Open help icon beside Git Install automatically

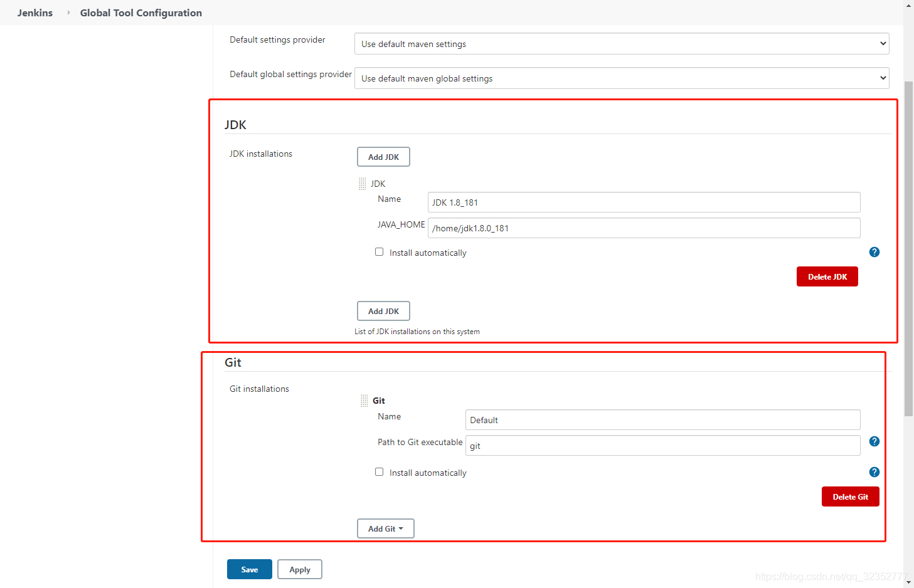pyautogui.click(x=874, y=472)
